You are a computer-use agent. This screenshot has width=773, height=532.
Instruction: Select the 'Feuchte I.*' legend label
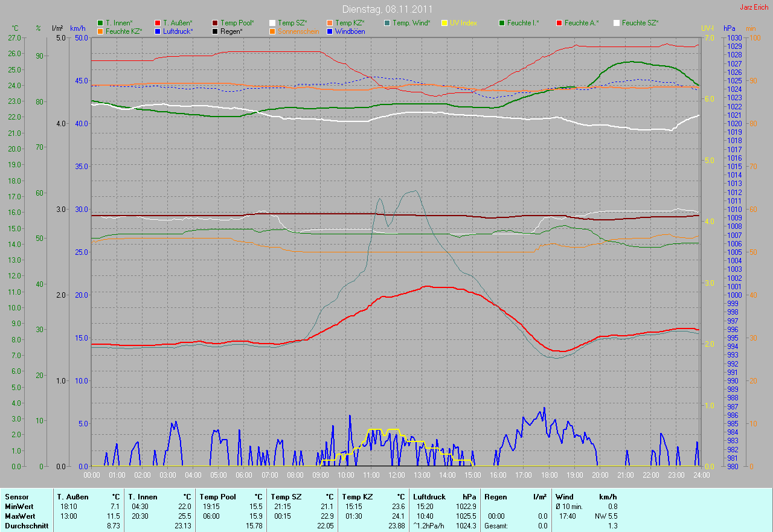tap(524, 23)
